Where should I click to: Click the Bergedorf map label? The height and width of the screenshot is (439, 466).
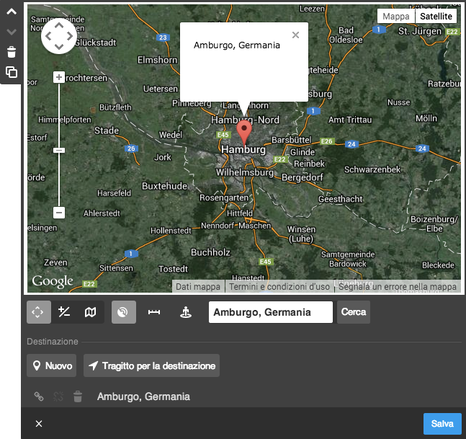click(x=302, y=177)
